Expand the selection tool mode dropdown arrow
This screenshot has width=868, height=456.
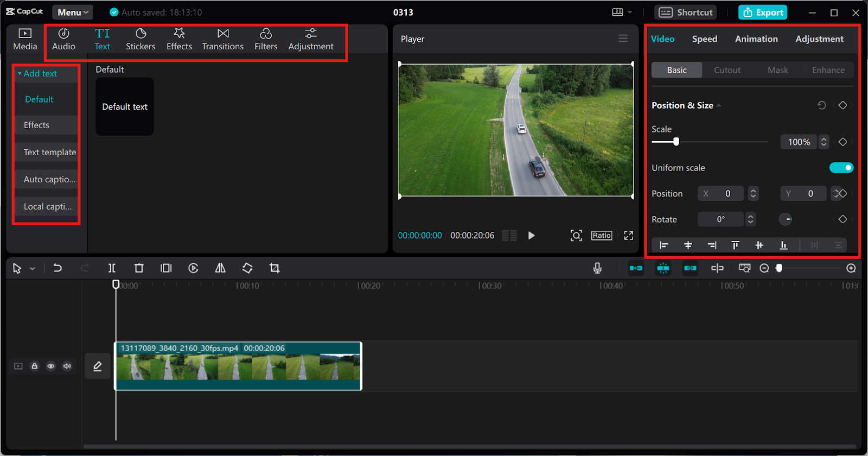(x=33, y=269)
